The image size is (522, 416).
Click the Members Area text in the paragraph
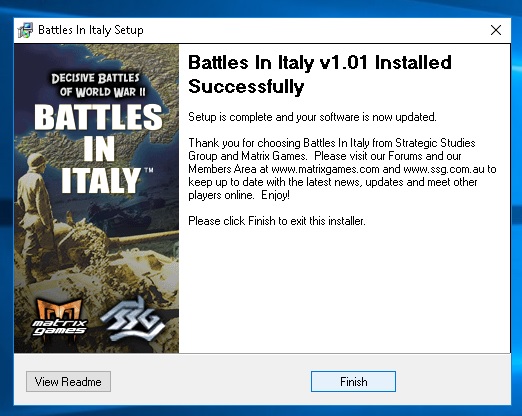click(222, 169)
